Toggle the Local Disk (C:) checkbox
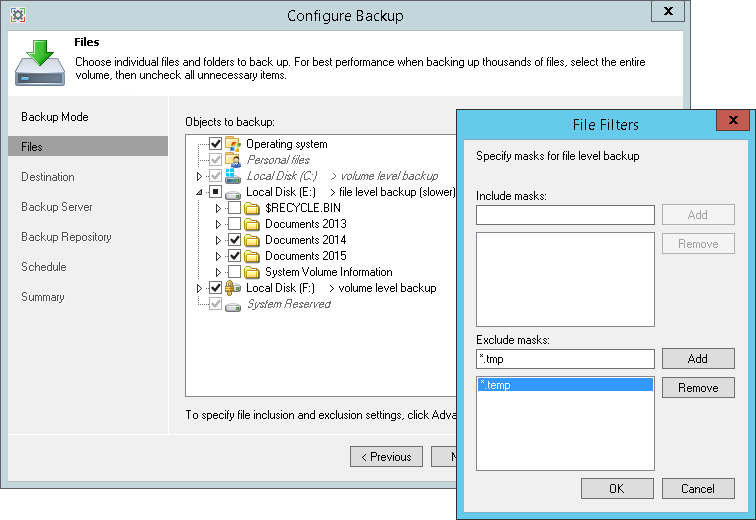 [x=216, y=175]
